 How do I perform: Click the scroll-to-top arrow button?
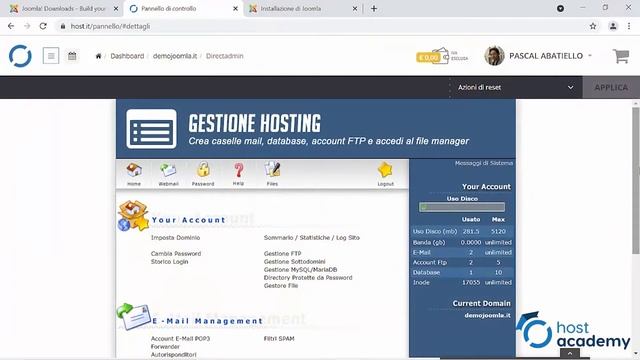[570, 353]
